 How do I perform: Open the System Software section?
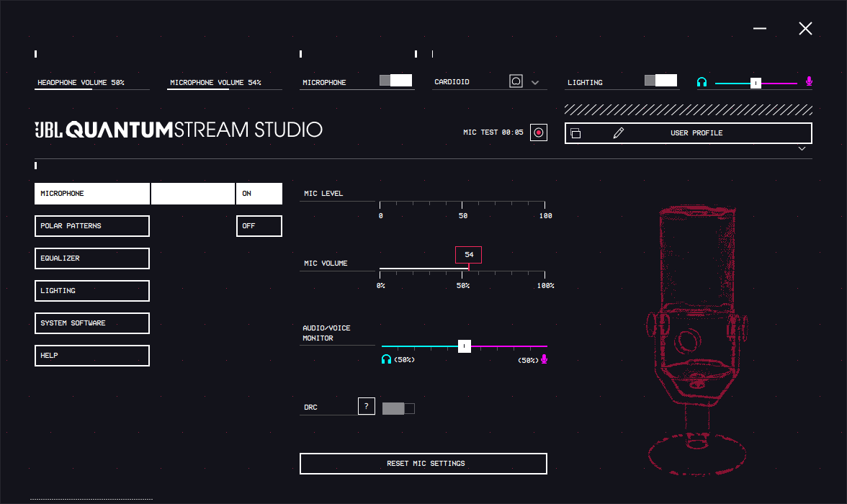tap(92, 323)
